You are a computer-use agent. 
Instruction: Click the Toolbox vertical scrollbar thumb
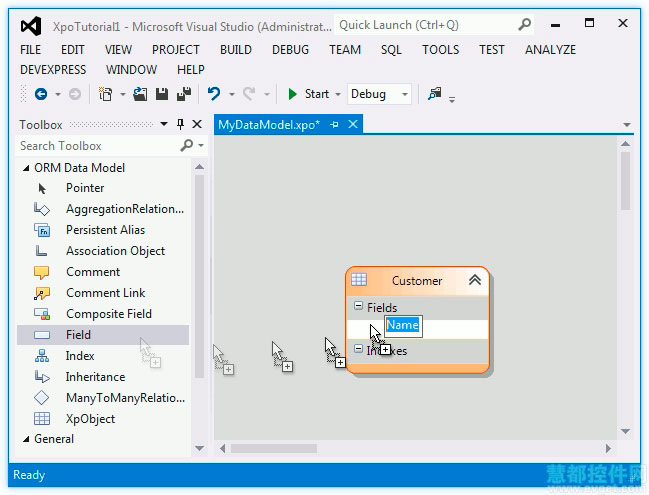[199, 276]
